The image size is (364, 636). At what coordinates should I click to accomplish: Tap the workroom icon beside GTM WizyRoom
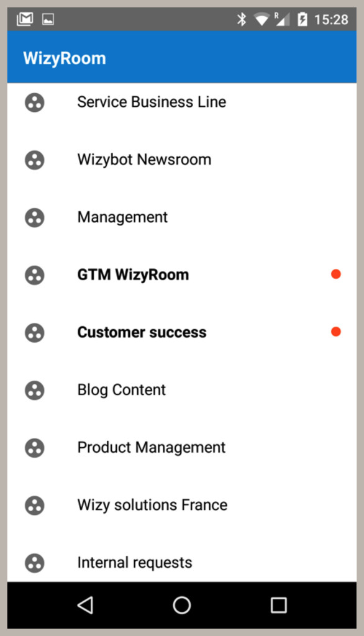[35, 275]
